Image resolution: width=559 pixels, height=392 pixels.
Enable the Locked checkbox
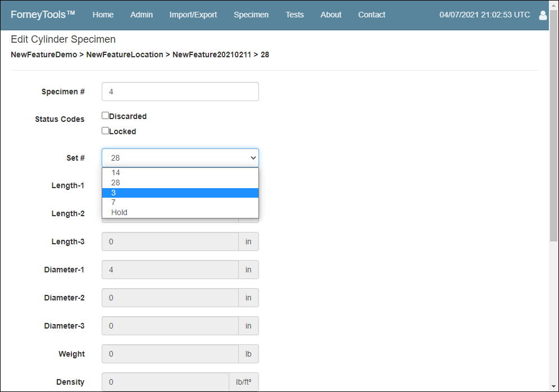(x=105, y=131)
